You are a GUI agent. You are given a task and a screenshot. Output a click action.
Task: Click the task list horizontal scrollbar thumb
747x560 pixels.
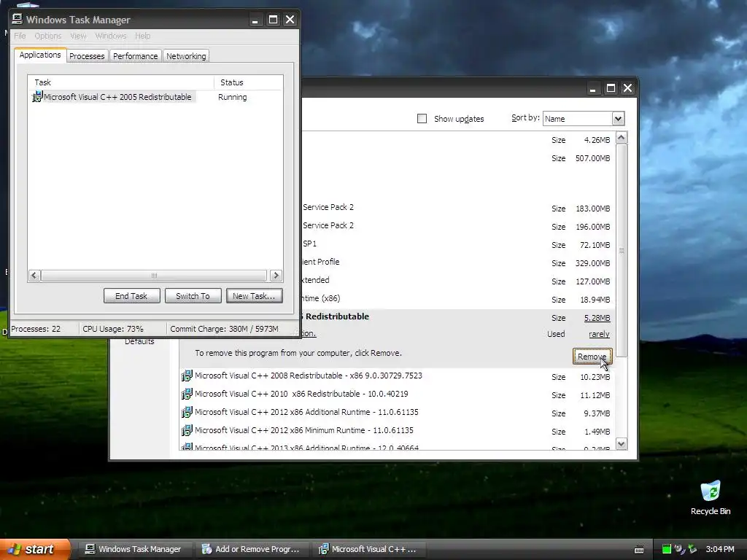pyautogui.click(x=154, y=275)
